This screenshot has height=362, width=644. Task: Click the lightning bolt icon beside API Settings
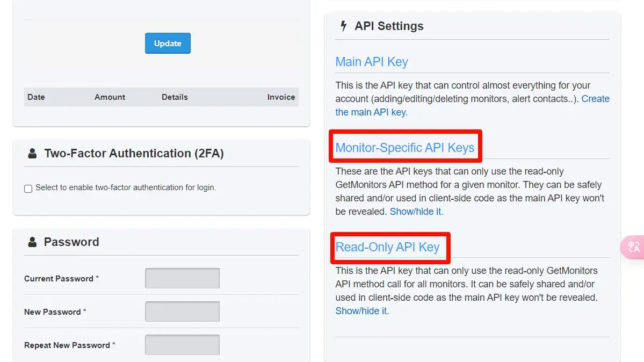tap(344, 26)
